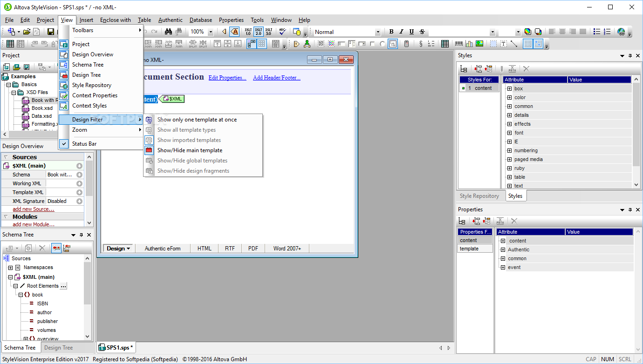Screen dimensions: 643x364
Task: Collapse the Basics folder in Project tree
Action: coord(8,85)
